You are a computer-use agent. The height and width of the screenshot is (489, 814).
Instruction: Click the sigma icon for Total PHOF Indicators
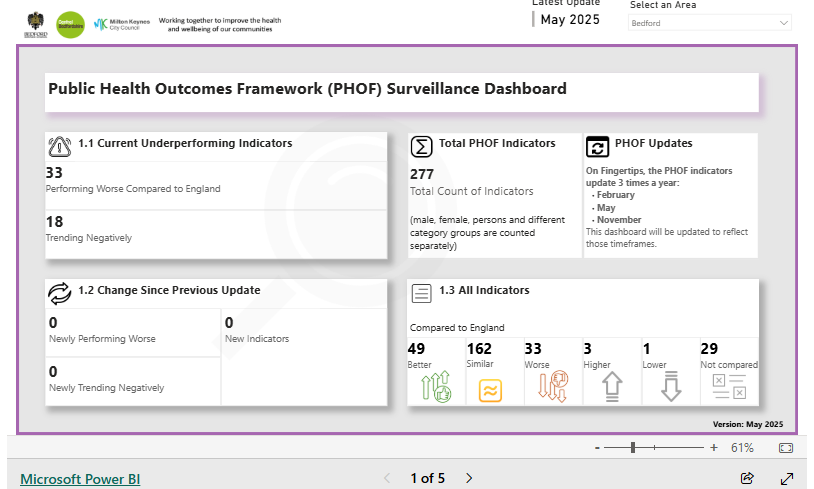(x=421, y=146)
